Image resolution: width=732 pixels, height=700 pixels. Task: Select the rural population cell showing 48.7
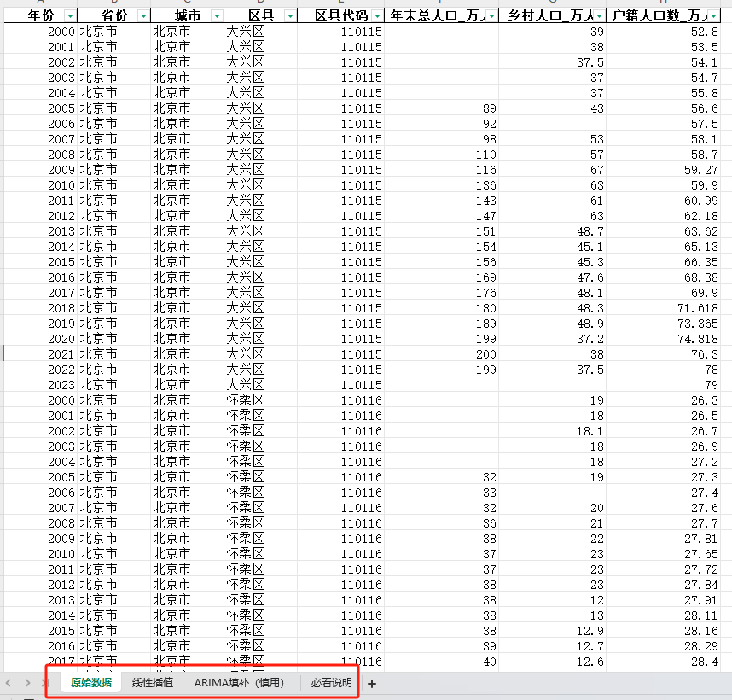click(552, 231)
